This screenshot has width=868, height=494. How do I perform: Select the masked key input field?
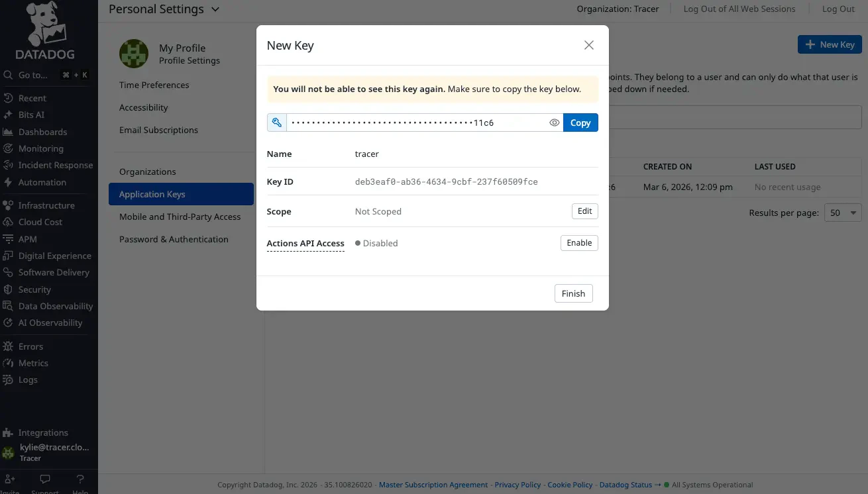[417, 122]
